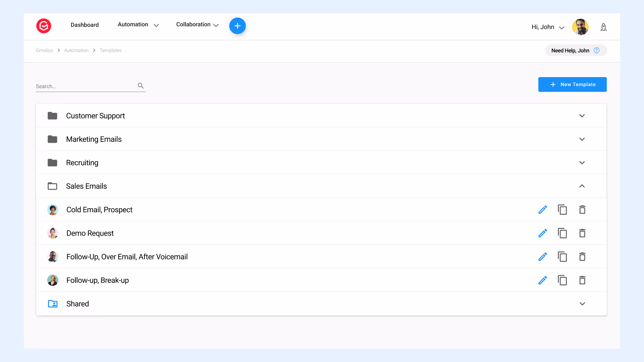
Task: Delete the Cold Email, Prospect template
Action: click(582, 210)
